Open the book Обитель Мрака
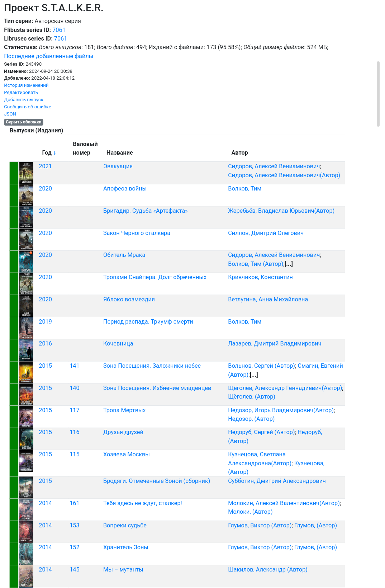 pyautogui.click(x=124, y=255)
